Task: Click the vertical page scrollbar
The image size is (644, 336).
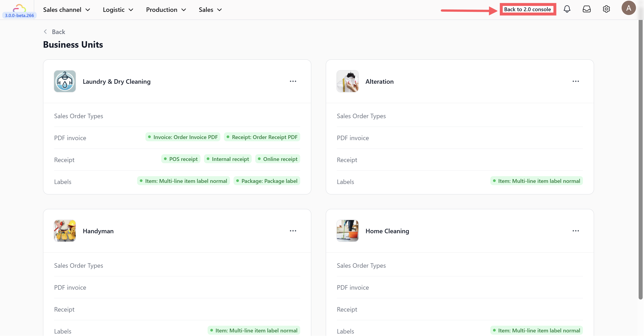Action: tap(640, 160)
